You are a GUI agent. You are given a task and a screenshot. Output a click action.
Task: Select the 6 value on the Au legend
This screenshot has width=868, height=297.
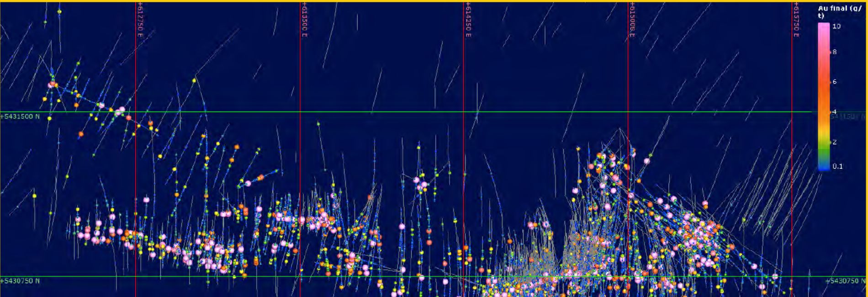(x=835, y=82)
